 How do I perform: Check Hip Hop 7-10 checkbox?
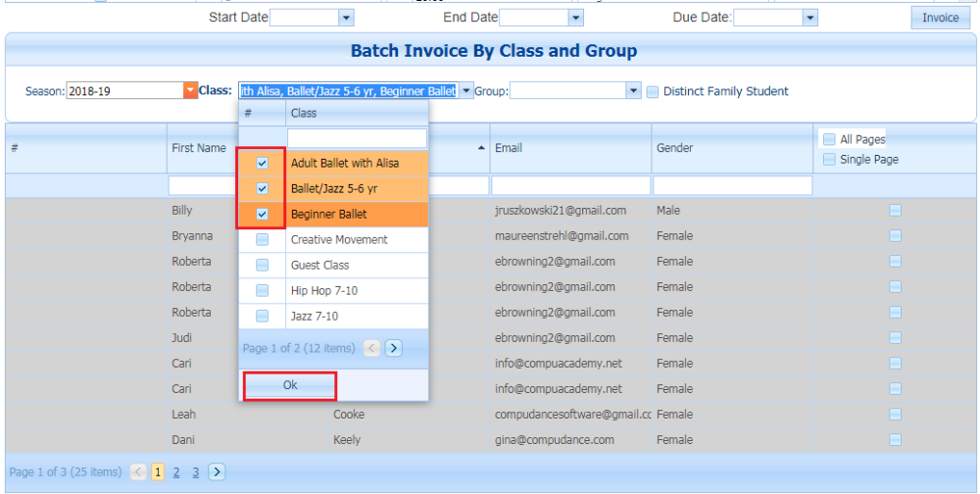pos(263,291)
